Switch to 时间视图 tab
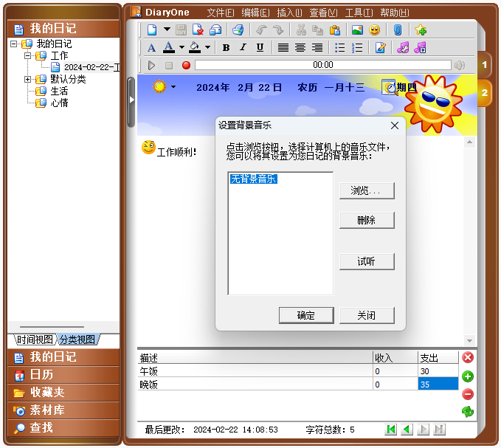501x448 pixels. coord(35,340)
